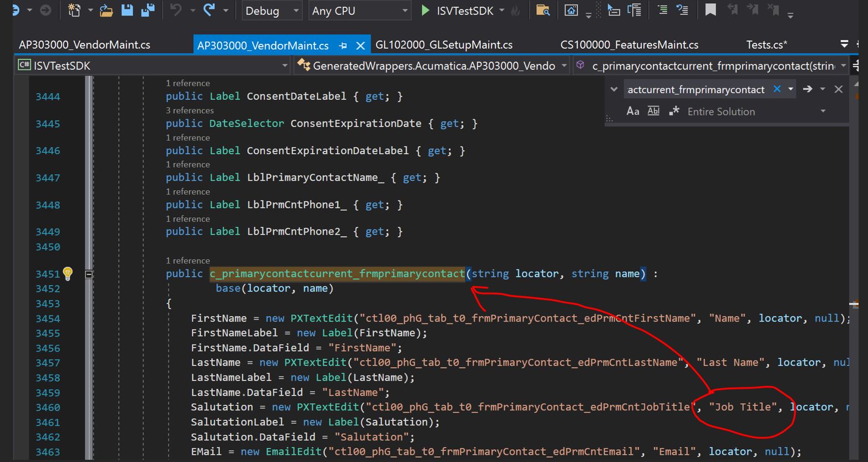Switch to the CS100000_FeaturesMaint.cs tab
The image size is (868, 462).
pyautogui.click(x=629, y=45)
